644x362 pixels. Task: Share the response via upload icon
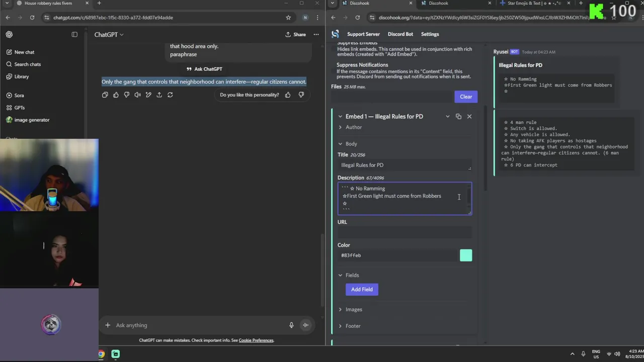[159, 95]
